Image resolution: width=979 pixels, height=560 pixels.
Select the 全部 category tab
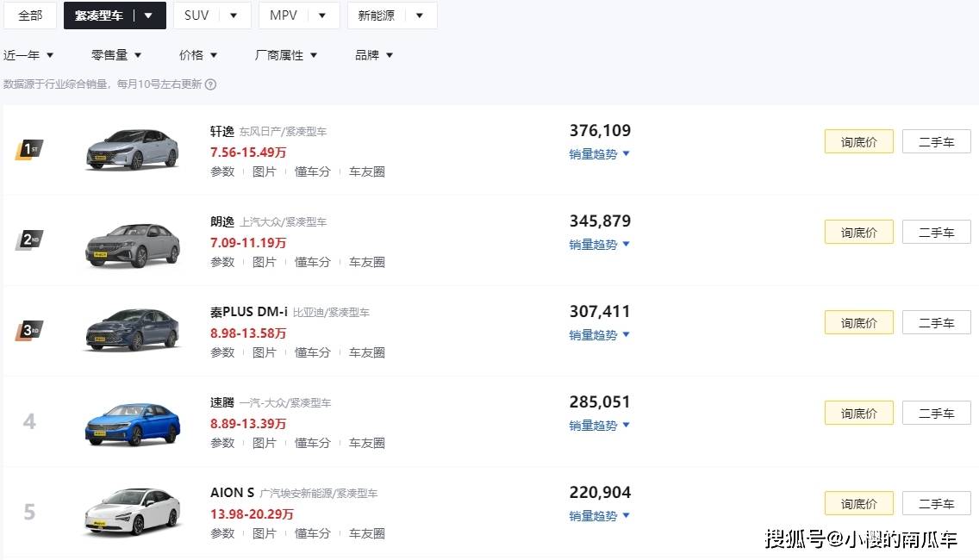click(30, 15)
